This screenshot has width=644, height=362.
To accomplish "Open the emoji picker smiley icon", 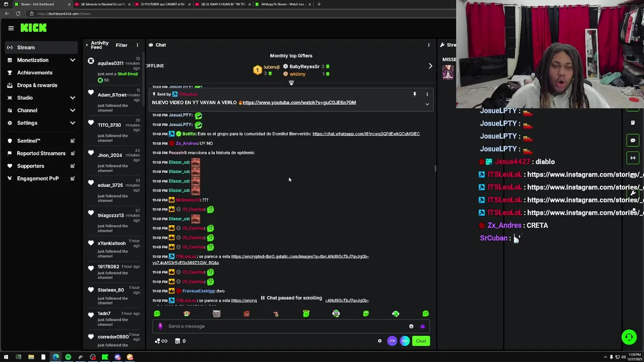I will click(x=411, y=326).
